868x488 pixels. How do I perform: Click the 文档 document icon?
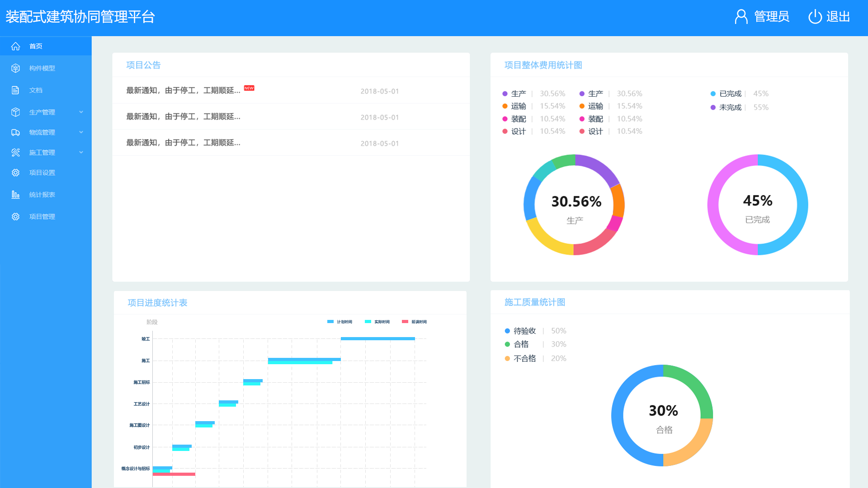[x=15, y=90]
